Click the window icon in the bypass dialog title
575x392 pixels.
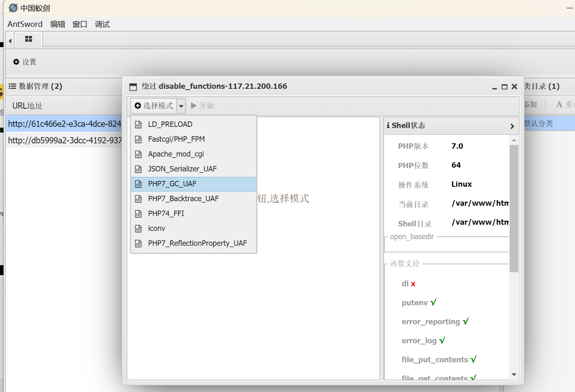[x=133, y=87]
